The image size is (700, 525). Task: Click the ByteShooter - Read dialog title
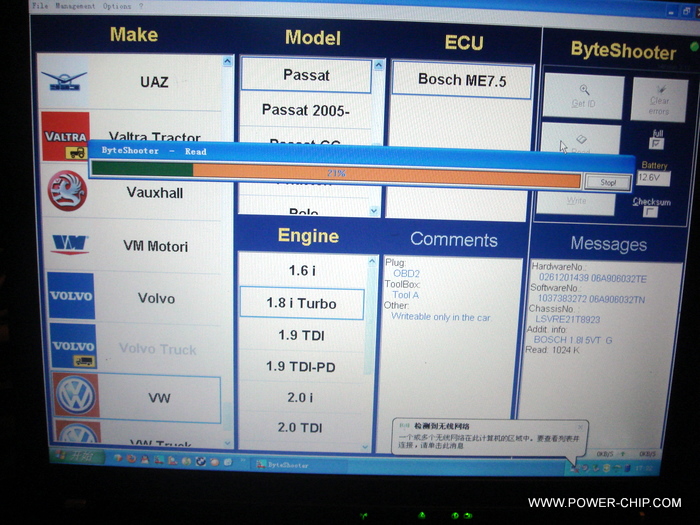pyautogui.click(x=154, y=151)
